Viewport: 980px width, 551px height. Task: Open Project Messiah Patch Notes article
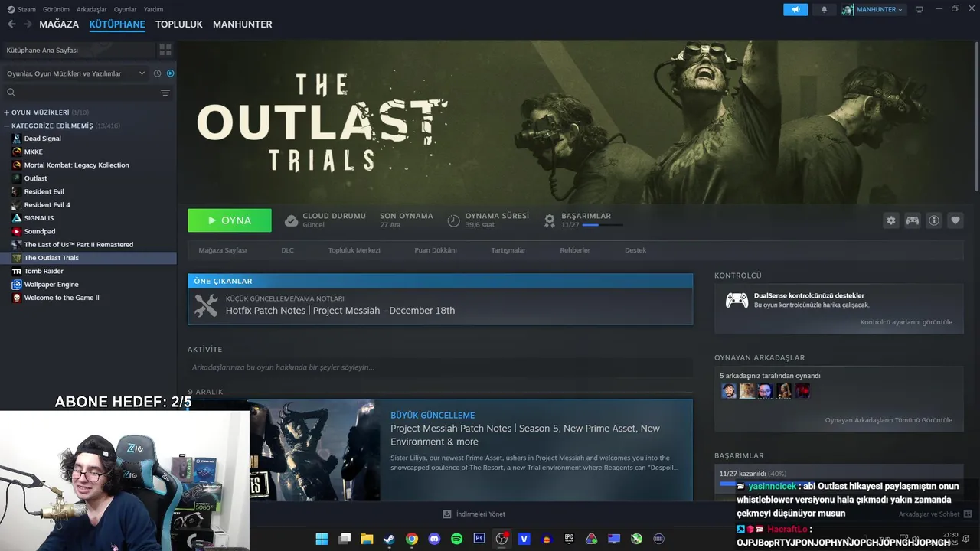point(525,435)
